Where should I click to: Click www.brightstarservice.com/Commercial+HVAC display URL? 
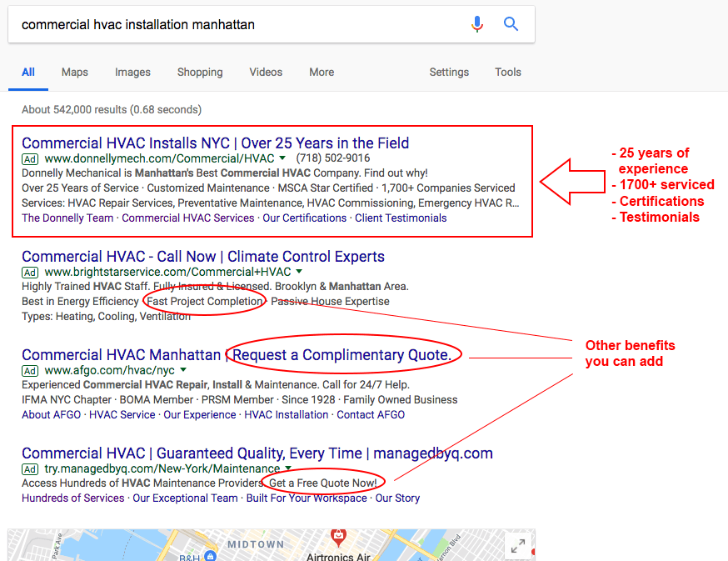pos(167,272)
